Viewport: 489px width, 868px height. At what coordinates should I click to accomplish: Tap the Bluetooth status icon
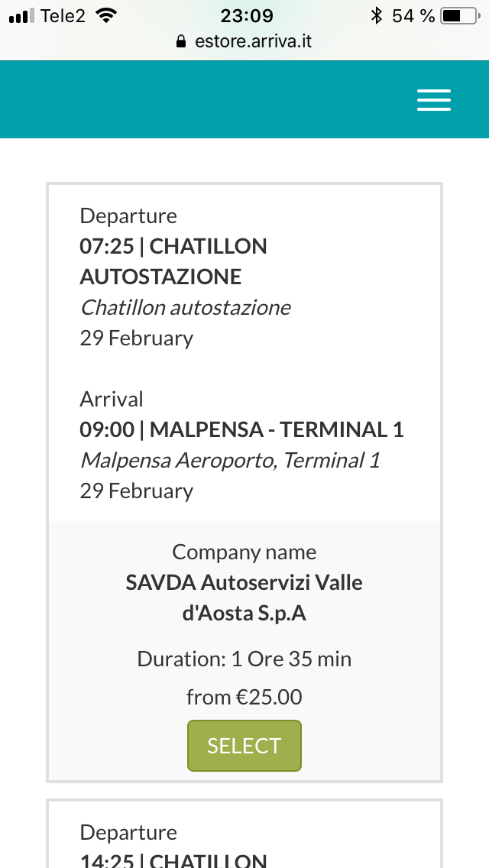point(377,15)
